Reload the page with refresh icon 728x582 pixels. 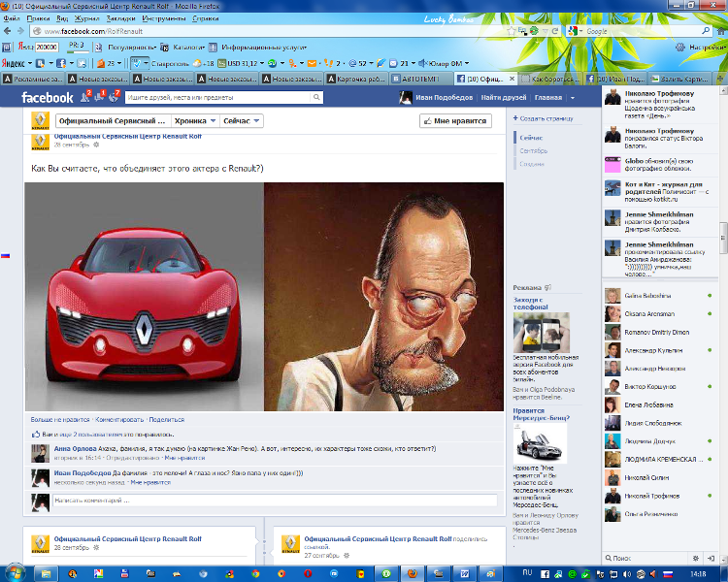coord(554,31)
